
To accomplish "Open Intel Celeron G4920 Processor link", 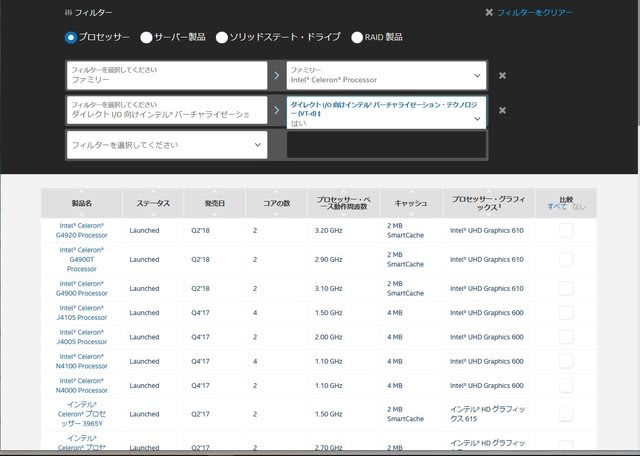I will point(82,231).
